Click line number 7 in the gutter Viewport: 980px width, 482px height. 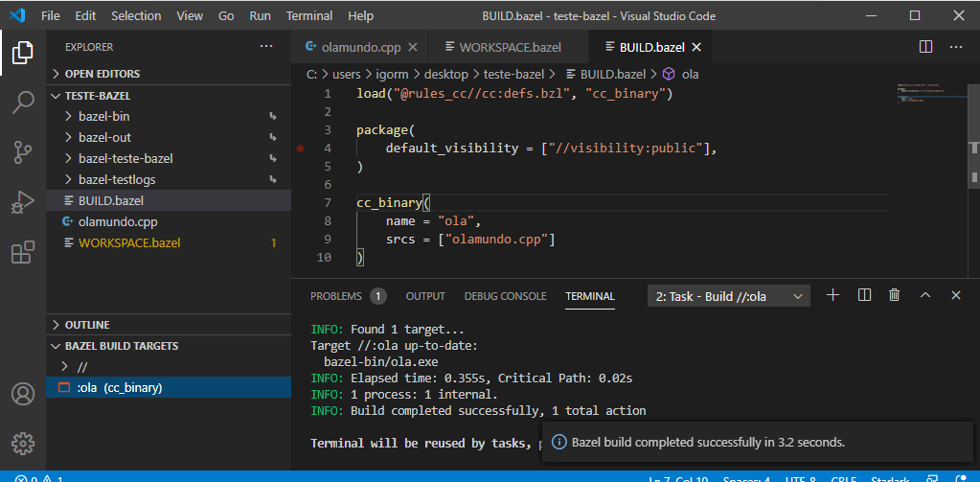(329, 203)
